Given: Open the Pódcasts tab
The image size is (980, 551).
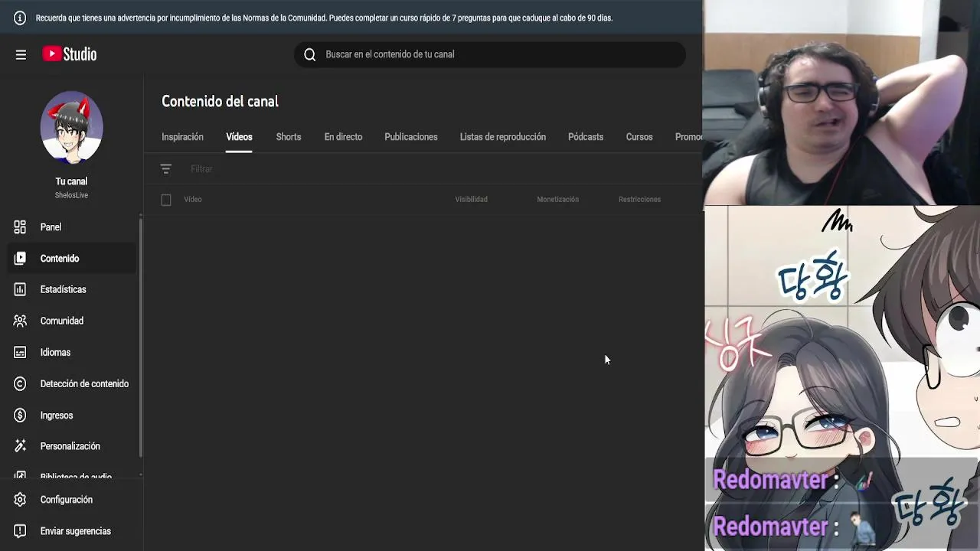Looking at the screenshot, I should (586, 137).
